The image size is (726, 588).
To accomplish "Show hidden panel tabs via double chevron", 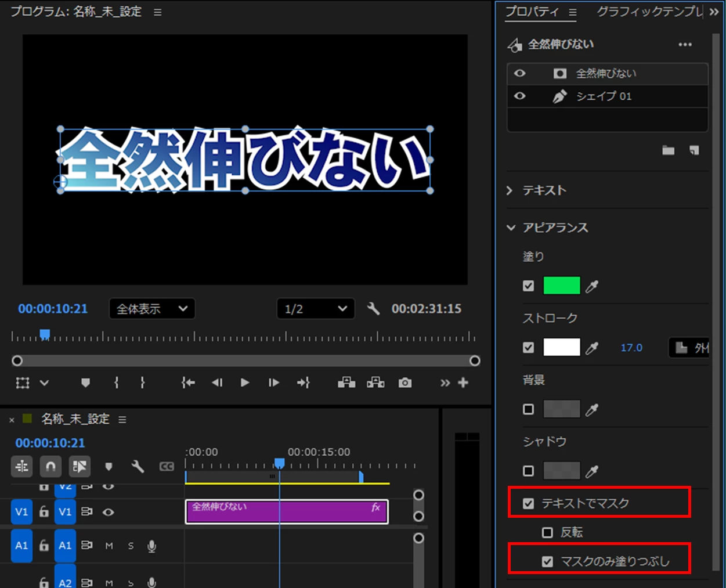I will 714,12.
